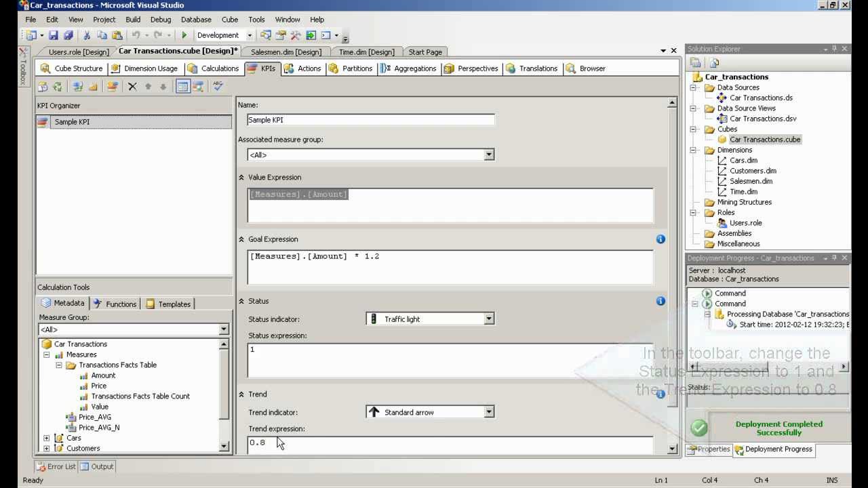This screenshot has height=488, width=868.
Task: Toggle Solution Explorer auto-hide pin
Action: coord(835,49)
